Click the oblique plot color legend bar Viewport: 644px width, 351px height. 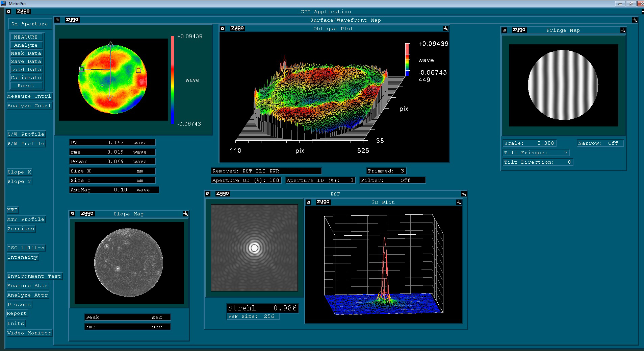coord(407,59)
